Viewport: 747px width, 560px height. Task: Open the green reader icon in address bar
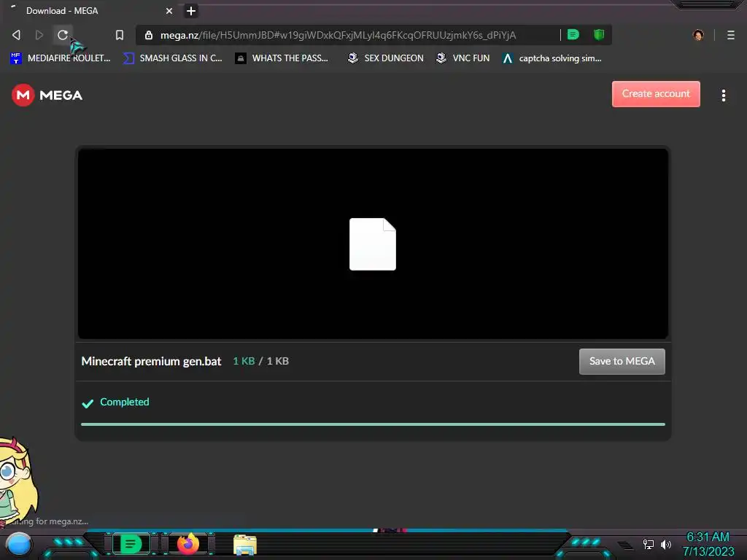pos(573,34)
